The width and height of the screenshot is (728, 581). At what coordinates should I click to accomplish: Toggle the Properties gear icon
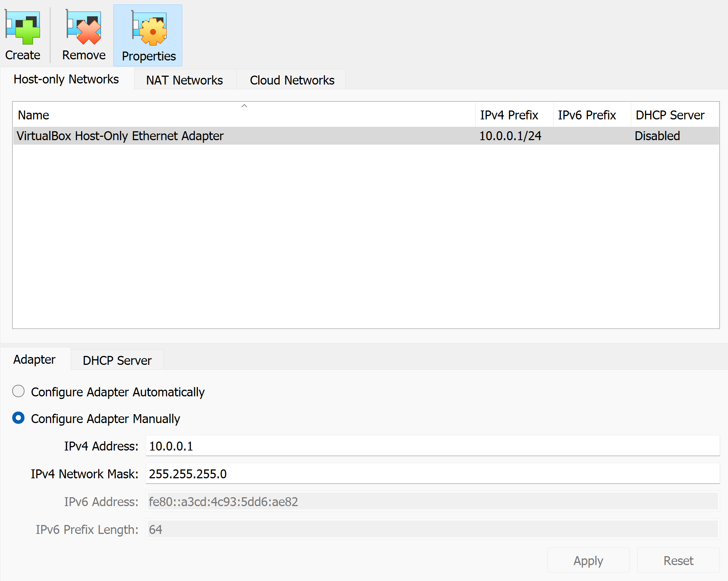tap(149, 29)
